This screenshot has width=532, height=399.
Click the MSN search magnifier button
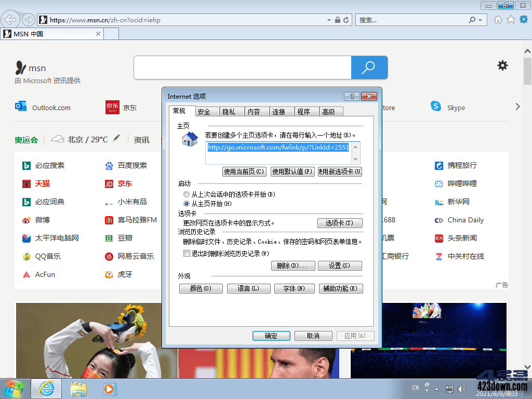click(x=369, y=68)
